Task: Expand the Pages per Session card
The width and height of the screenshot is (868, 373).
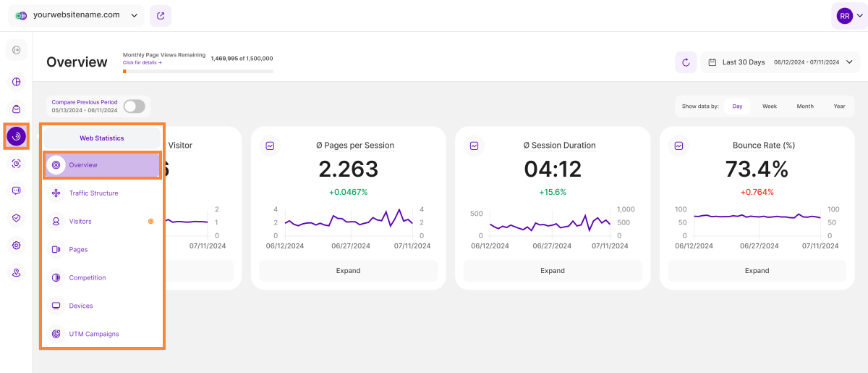Action: [348, 271]
